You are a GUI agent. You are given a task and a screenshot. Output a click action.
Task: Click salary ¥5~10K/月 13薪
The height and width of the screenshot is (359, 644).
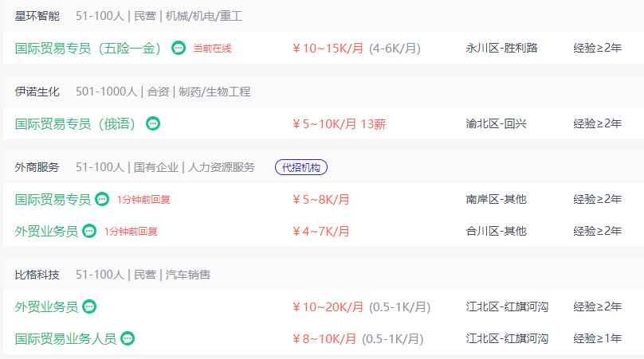[340, 124]
